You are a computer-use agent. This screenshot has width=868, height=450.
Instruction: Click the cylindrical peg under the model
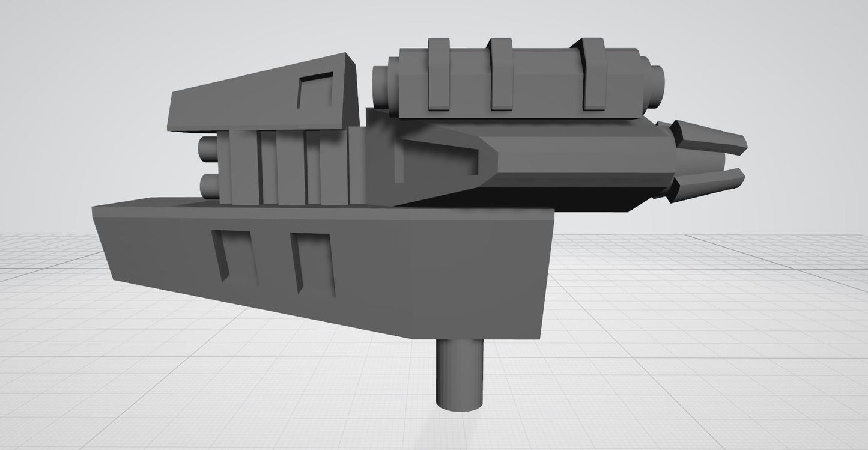click(460, 376)
